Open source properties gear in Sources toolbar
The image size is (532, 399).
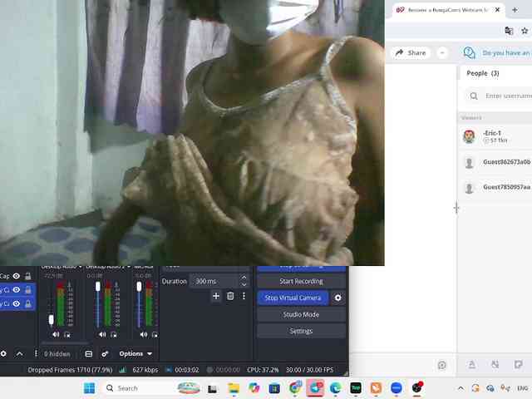tap(3, 353)
